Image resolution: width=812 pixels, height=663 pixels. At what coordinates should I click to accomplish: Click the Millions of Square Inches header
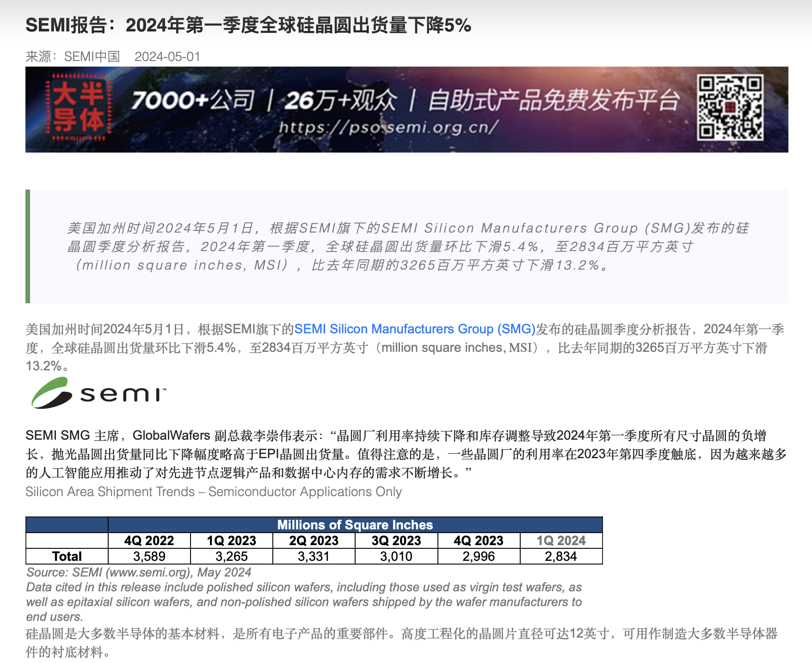pyautogui.click(x=355, y=525)
